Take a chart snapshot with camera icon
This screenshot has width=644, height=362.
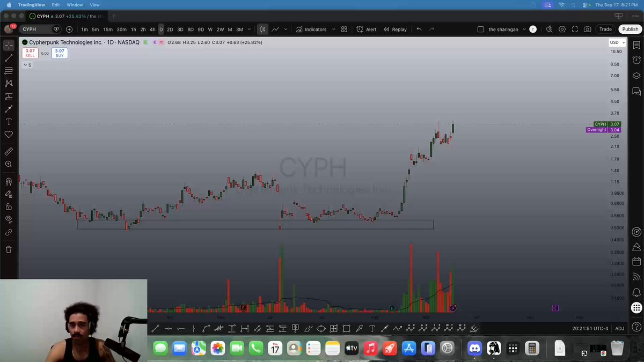(x=588, y=29)
